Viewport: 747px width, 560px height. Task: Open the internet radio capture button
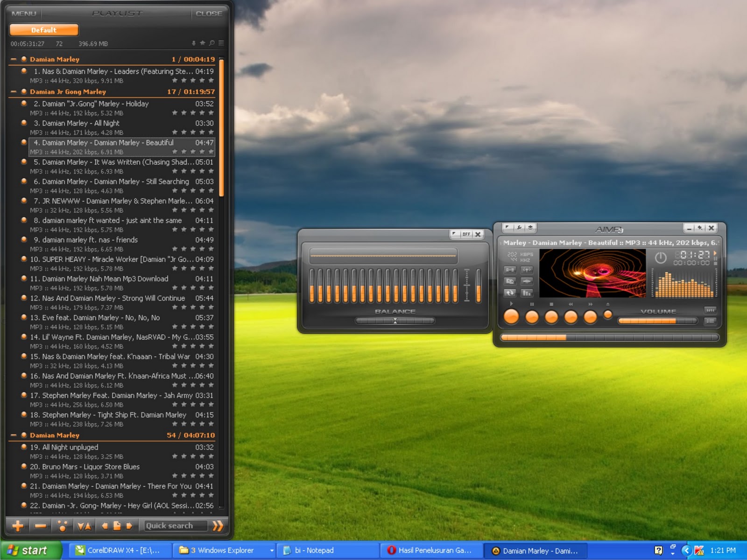527,270
